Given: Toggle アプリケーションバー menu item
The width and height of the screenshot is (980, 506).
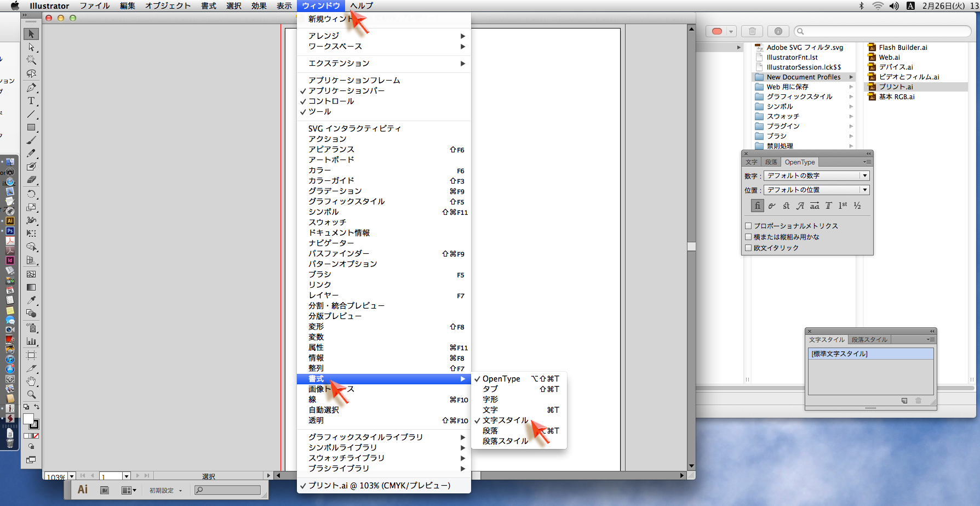Looking at the screenshot, I should [x=383, y=91].
